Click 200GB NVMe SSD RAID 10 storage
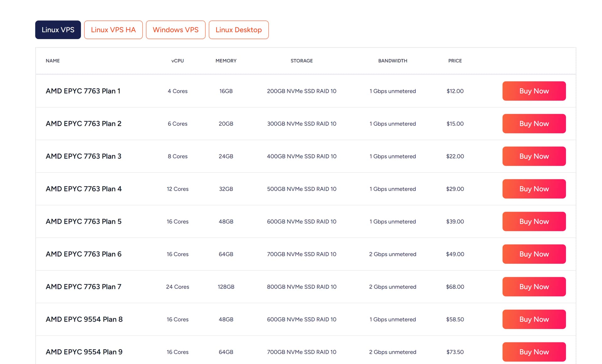Viewport: 602px width, 364px height. (x=302, y=91)
